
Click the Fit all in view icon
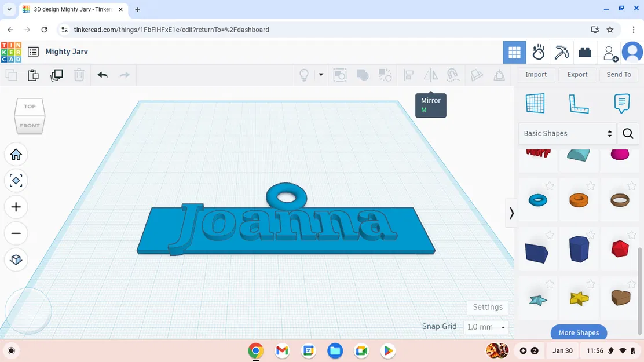tap(16, 181)
